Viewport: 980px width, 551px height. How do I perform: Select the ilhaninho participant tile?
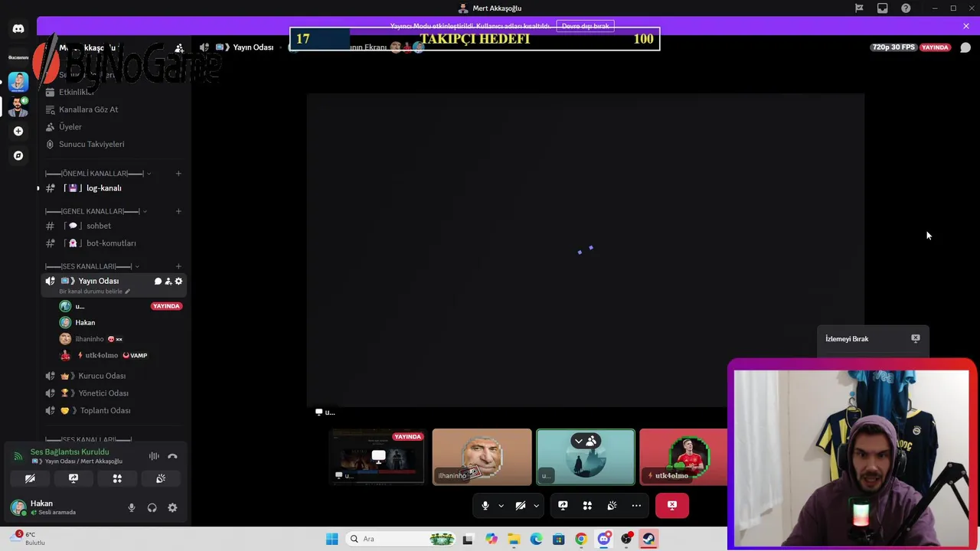[482, 457]
